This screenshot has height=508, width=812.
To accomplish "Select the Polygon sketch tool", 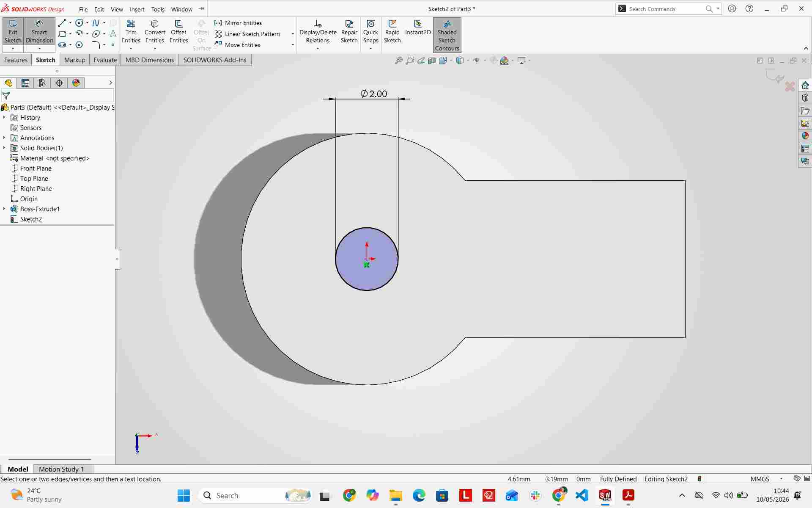I will [x=79, y=45].
